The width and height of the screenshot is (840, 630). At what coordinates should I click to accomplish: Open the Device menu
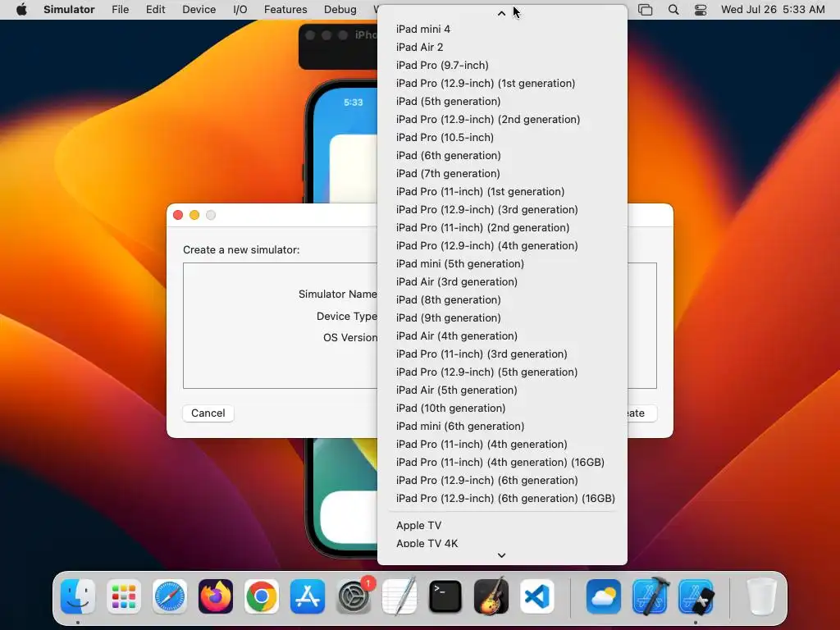[x=199, y=10]
